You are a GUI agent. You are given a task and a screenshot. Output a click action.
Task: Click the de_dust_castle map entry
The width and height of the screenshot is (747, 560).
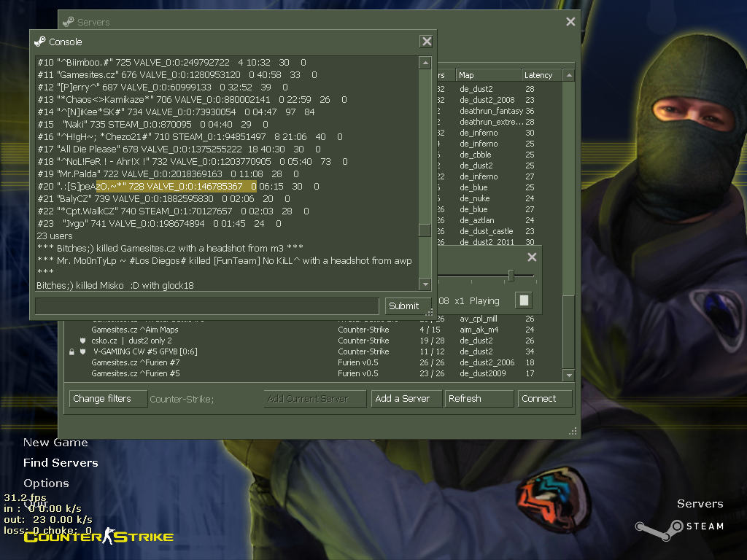pos(487,231)
